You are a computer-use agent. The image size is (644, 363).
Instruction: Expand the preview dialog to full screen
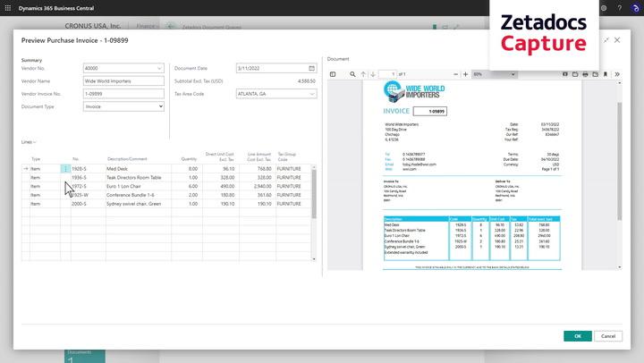[x=606, y=40]
